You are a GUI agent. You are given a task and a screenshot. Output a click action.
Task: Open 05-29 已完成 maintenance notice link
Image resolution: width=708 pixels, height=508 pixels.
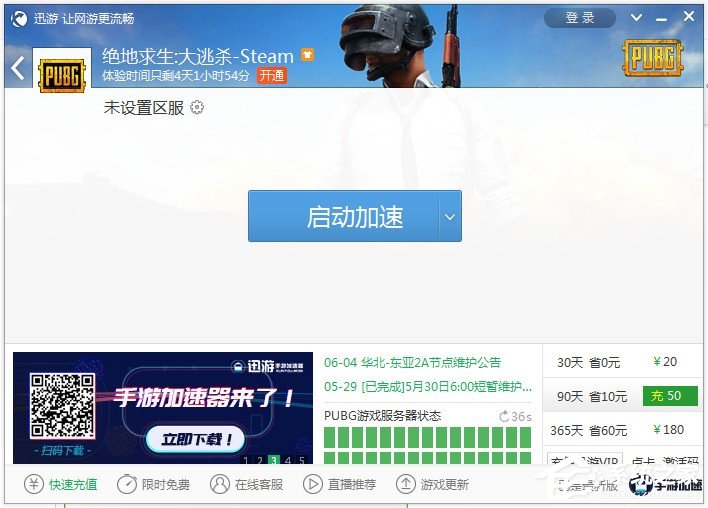[428, 387]
